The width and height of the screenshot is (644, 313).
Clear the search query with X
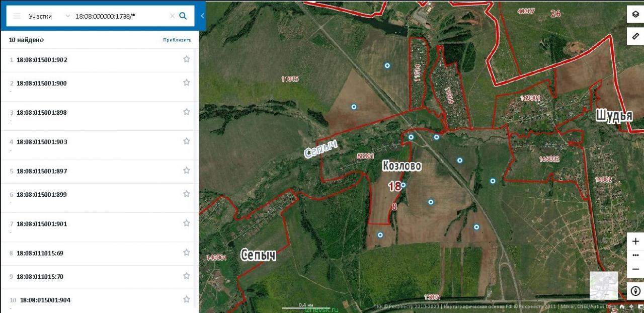pos(172,16)
